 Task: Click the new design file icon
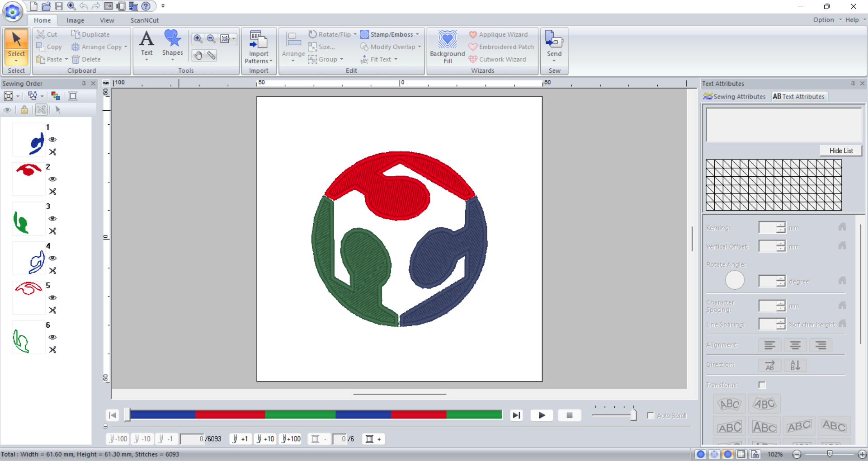33,6
